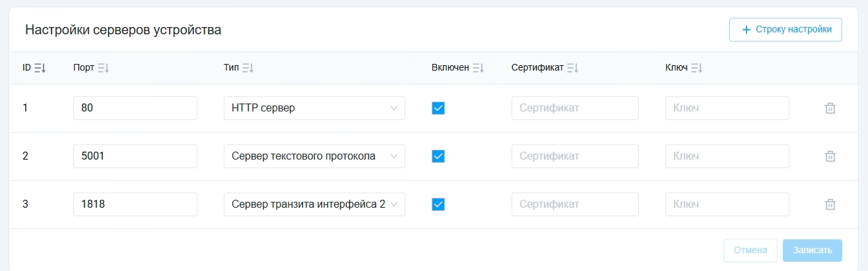868x271 pixels.
Task: Click sort icon next to Сертификат header
Action: coord(572,68)
